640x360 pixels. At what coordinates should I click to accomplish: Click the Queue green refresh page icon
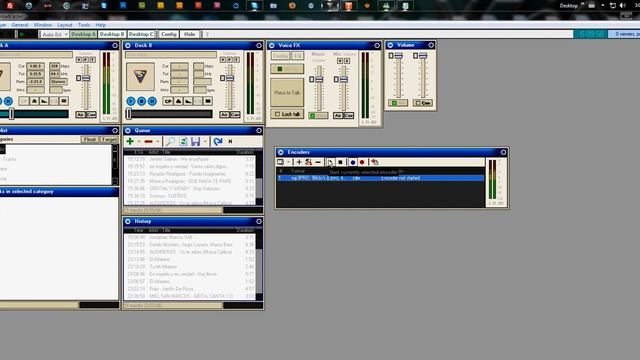pos(183,141)
